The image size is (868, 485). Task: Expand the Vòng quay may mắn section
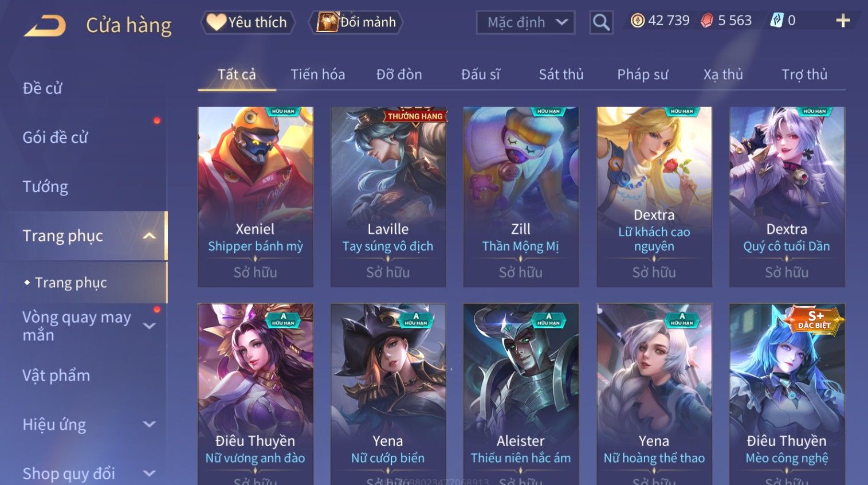149,326
